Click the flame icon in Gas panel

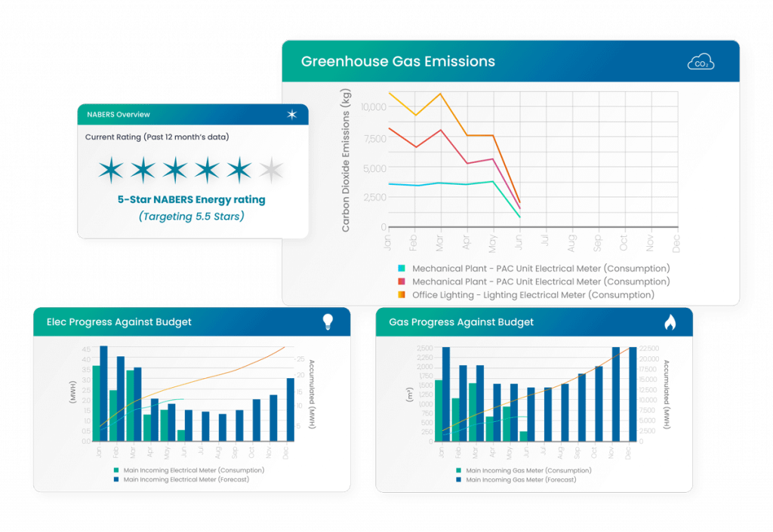point(670,322)
